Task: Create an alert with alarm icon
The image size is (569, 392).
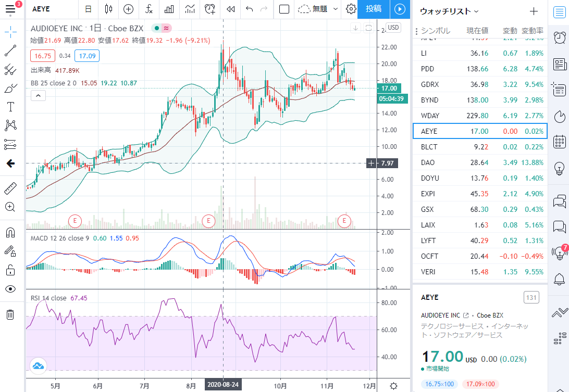Action: (210, 9)
